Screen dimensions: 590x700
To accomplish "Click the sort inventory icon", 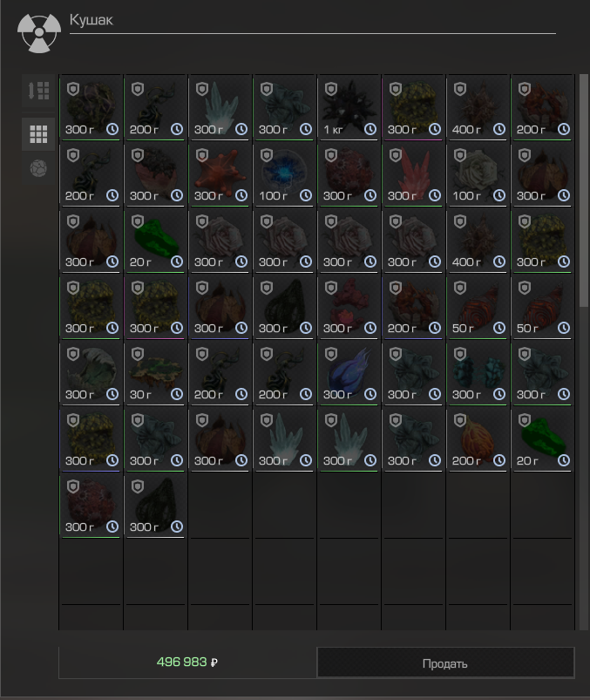I will pyautogui.click(x=38, y=91).
